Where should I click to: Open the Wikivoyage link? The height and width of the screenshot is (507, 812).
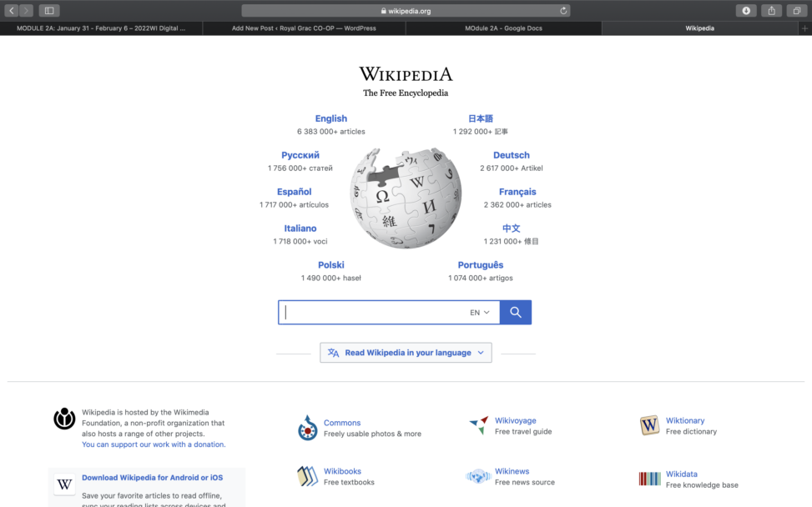pyautogui.click(x=515, y=420)
